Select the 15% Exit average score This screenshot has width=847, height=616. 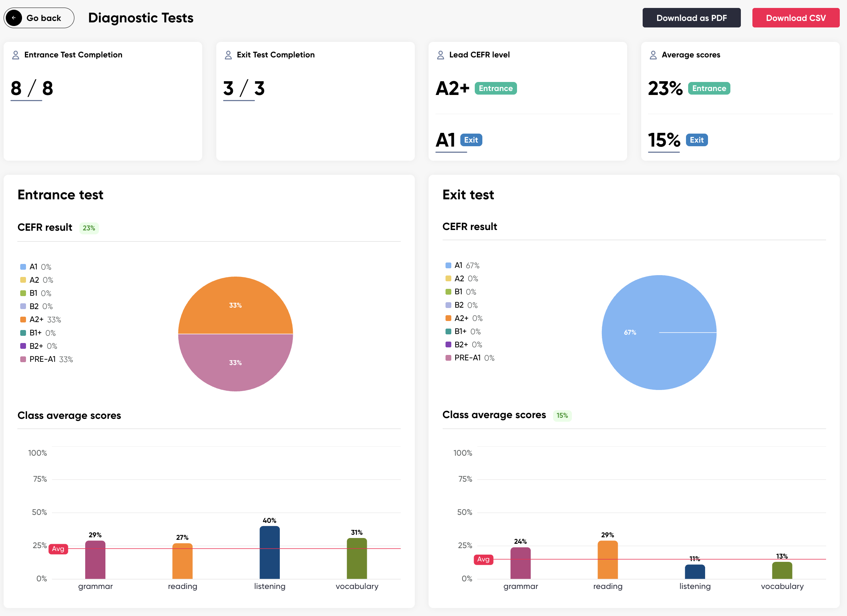[x=664, y=140]
